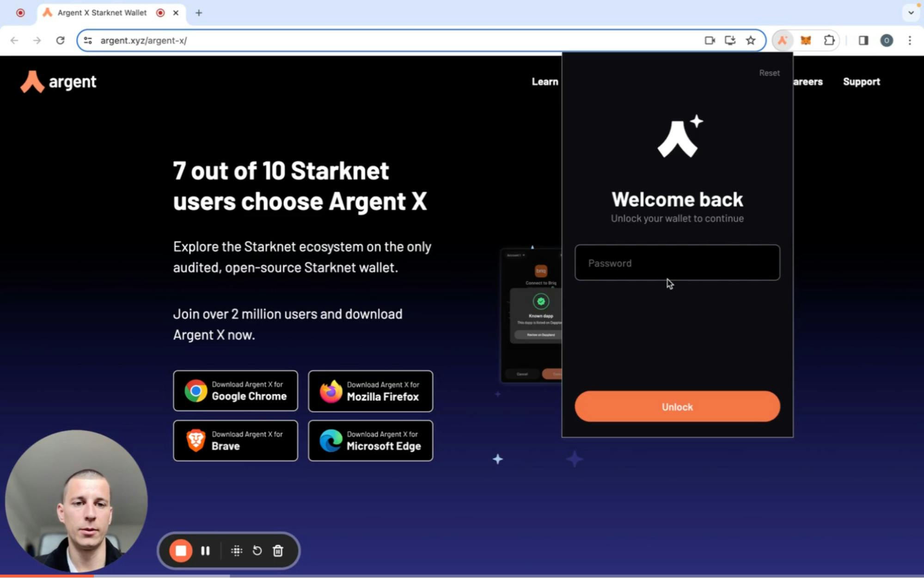Click the recording indicator dot in tab strip
This screenshot has height=578, width=924.
click(20, 12)
